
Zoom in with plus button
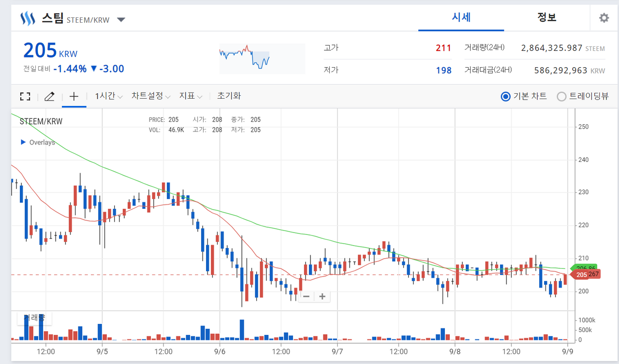click(x=323, y=296)
